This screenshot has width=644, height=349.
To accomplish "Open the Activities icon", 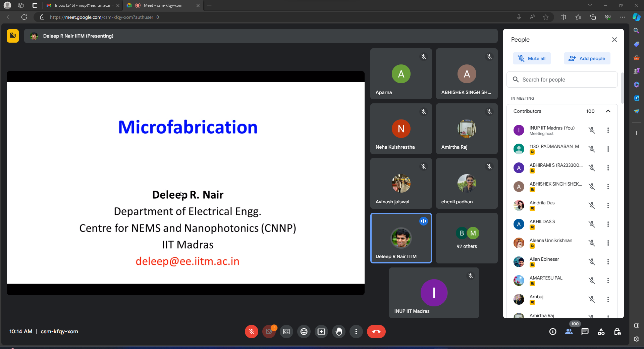I will (x=601, y=332).
